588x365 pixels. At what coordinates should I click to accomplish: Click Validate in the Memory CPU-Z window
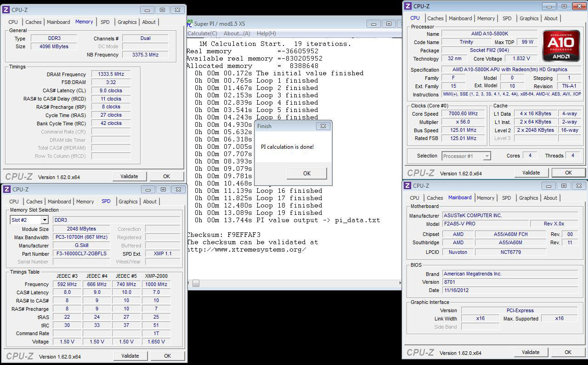129,176
